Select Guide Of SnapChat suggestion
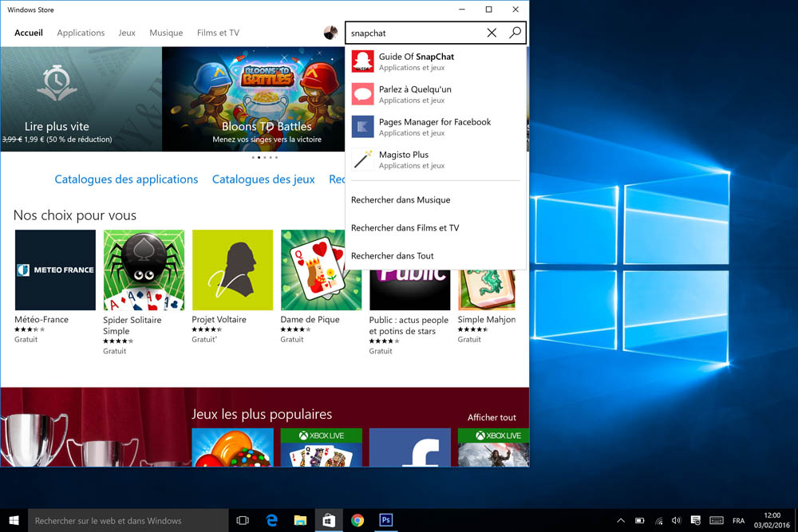The height and width of the screenshot is (532, 798). [416, 61]
